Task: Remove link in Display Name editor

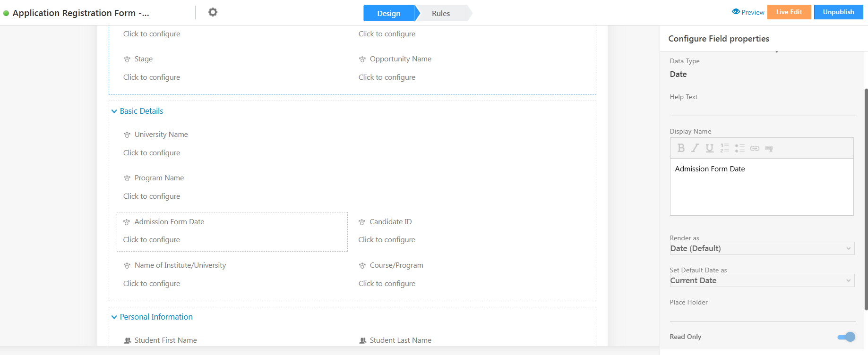Action: pos(769,149)
